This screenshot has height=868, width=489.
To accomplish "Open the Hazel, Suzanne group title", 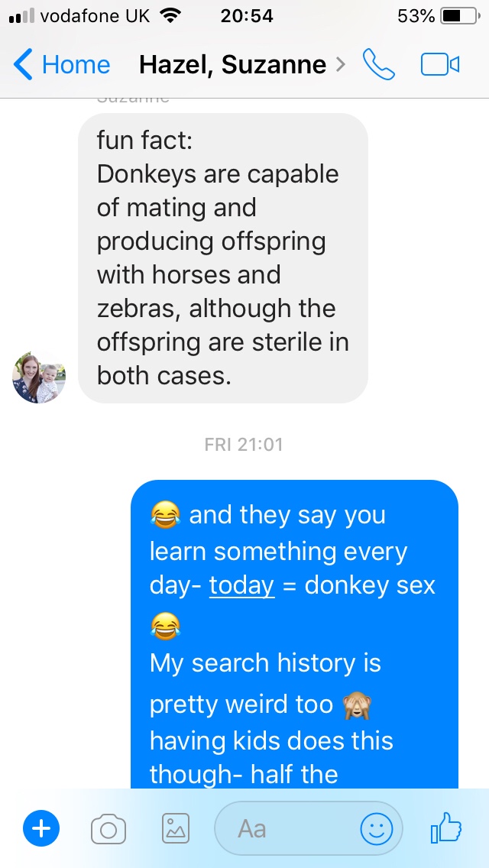I will pyautogui.click(x=232, y=65).
